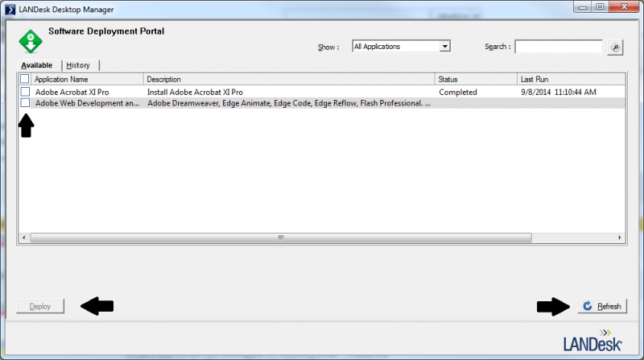Open the Show All Applications dropdown
The image size is (644, 360).
(401, 46)
